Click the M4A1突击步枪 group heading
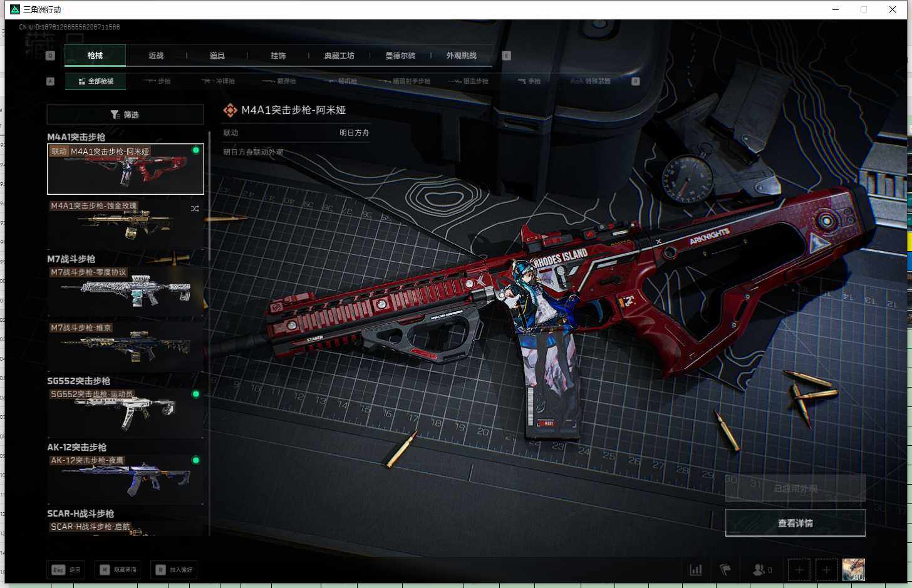The height and width of the screenshot is (588, 912). click(76, 137)
